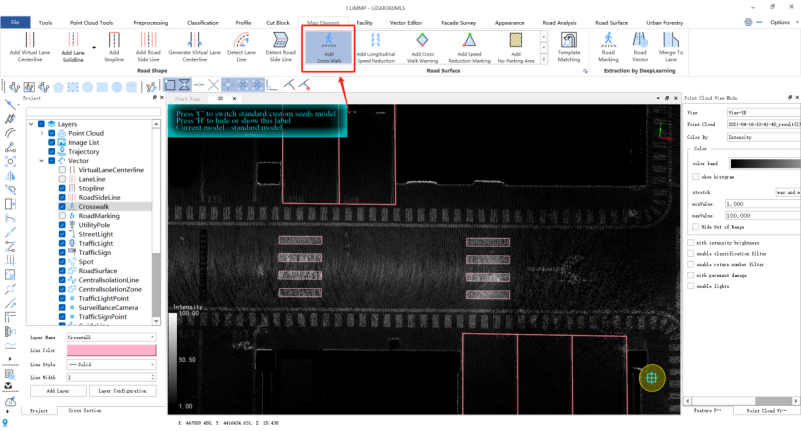The width and height of the screenshot is (801, 431).
Task: Switch to the Point Cloud Tools tab
Action: click(x=91, y=23)
